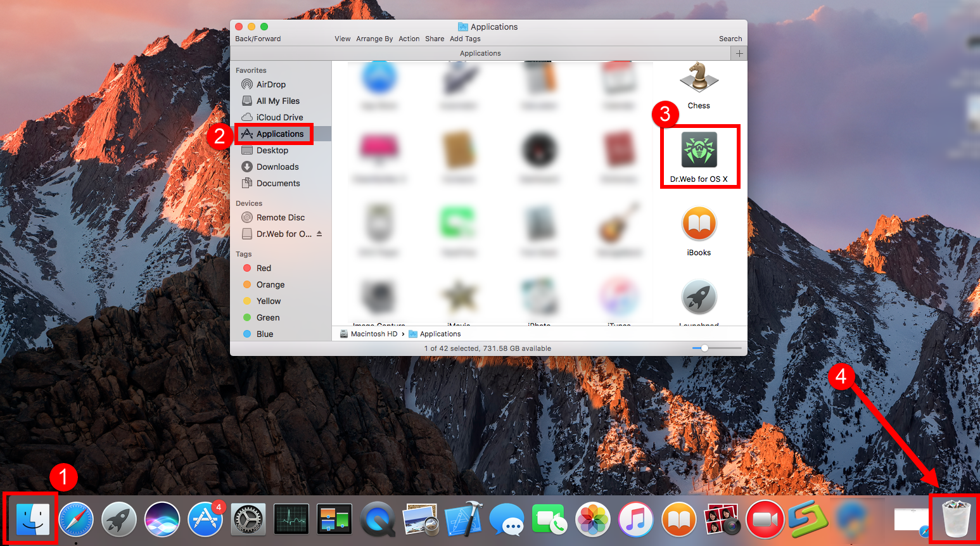Open the Arrange By dropdown
This screenshot has width=980, height=546.
tap(374, 39)
